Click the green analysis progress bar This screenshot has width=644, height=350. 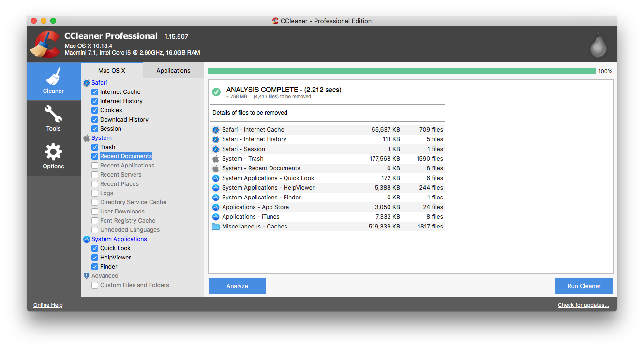click(402, 71)
